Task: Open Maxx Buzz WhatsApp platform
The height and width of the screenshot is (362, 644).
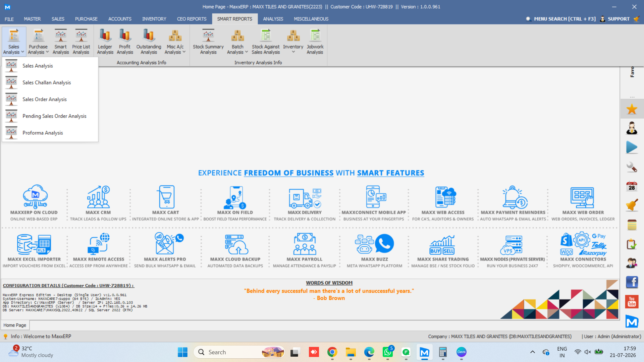Action: [375, 250]
